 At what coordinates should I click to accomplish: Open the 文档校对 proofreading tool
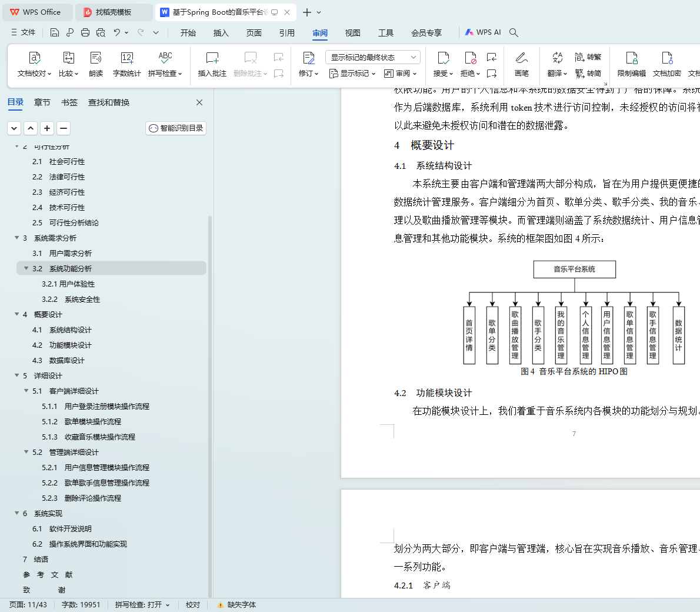(x=34, y=64)
